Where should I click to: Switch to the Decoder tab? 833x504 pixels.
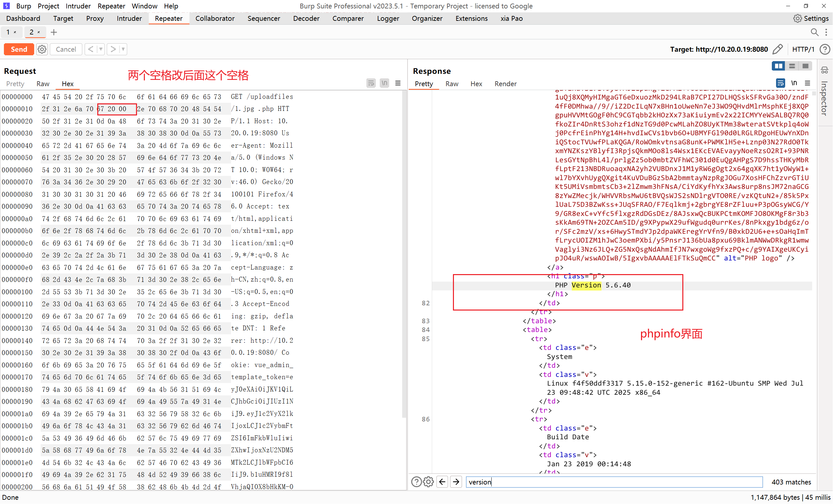306,19
